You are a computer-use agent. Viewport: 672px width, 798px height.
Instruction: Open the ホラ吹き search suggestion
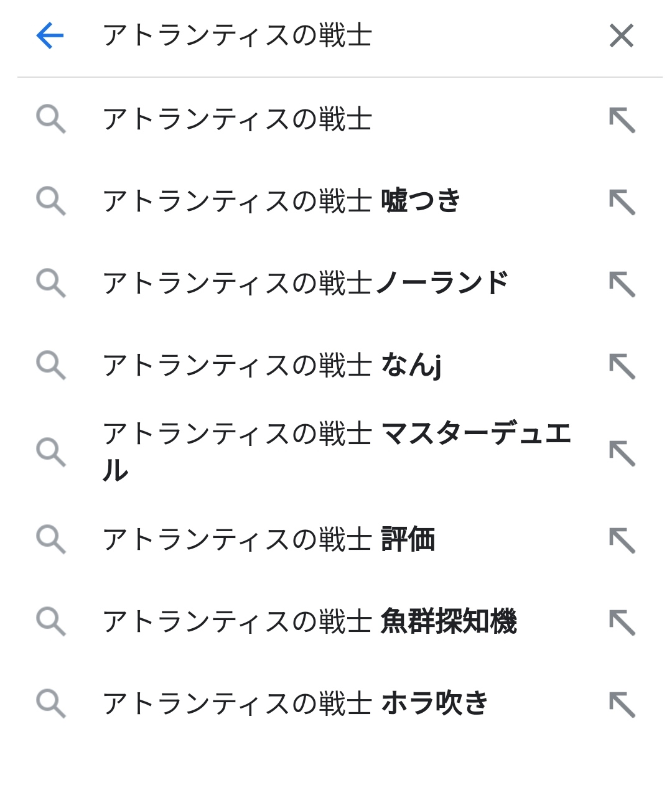click(295, 703)
